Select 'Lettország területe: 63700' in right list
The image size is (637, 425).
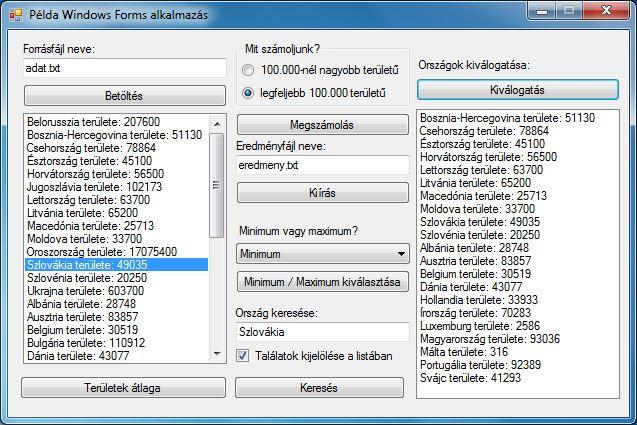(518, 170)
